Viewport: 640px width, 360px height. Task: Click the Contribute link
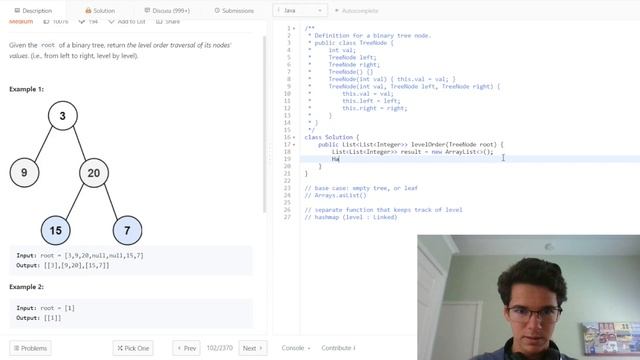tap(338, 348)
